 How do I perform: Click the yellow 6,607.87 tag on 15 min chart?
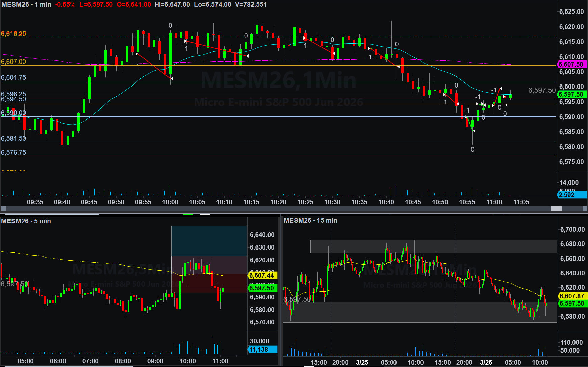[x=572, y=296]
